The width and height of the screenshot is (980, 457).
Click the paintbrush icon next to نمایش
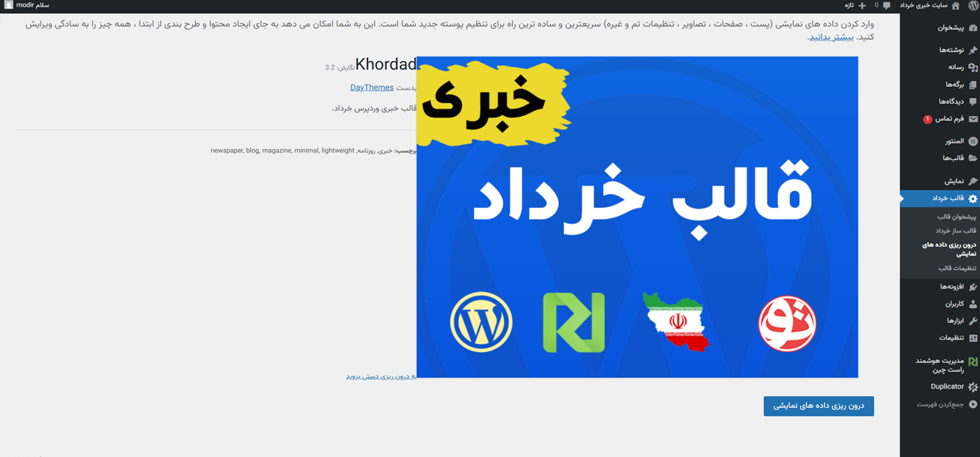[973, 181]
